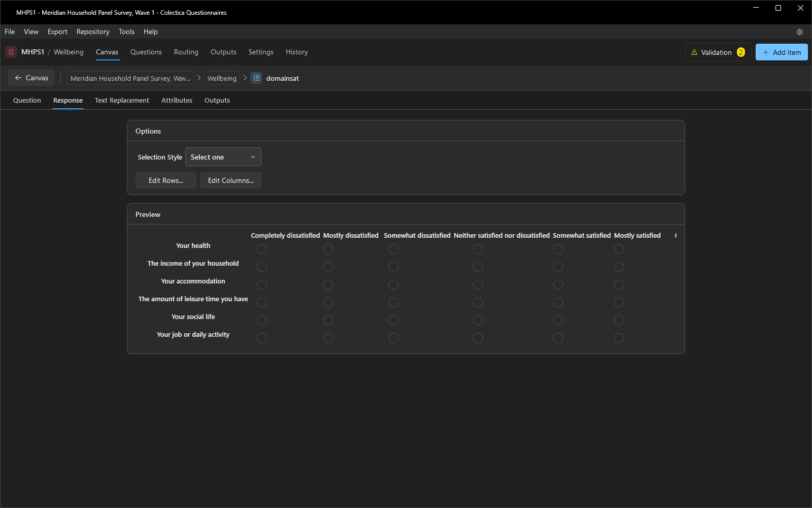
Task: Click the 'Completely dissatisfied' column header
Action: (x=285, y=235)
